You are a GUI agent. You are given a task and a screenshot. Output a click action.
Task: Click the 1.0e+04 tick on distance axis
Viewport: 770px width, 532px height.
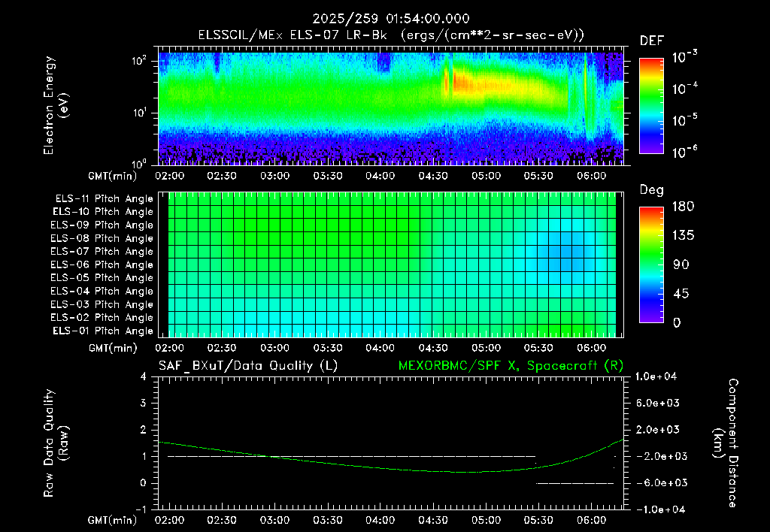[x=656, y=377]
